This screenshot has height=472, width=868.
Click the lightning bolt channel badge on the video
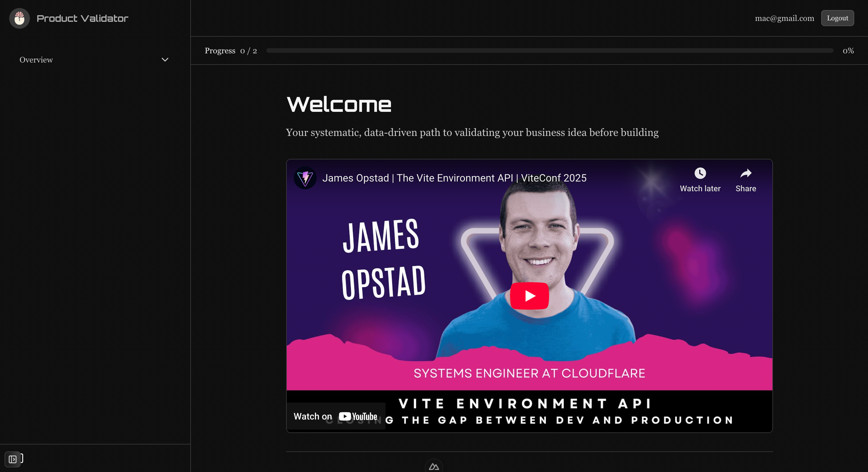click(x=305, y=178)
